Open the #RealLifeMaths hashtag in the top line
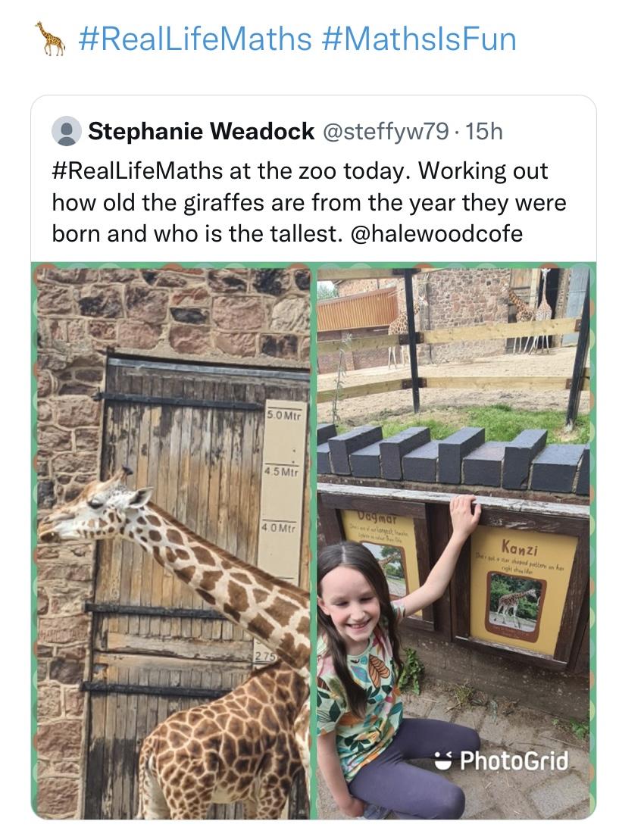Viewport: 619px width, 840px height. [195, 39]
